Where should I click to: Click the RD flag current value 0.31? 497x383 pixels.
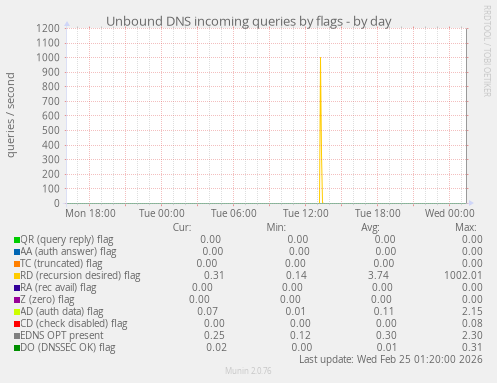(x=214, y=276)
